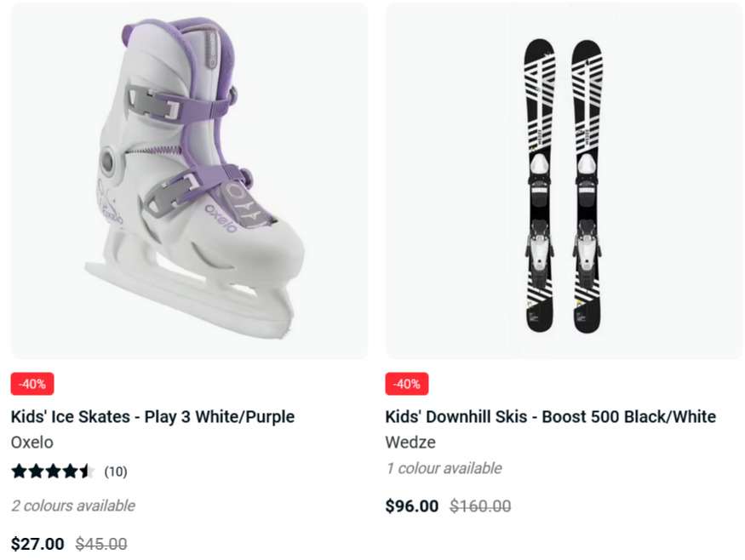Click the crossed-out $160.00 original price
Image resolution: width=745 pixels, height=560 pixels.
coord(480,506)
